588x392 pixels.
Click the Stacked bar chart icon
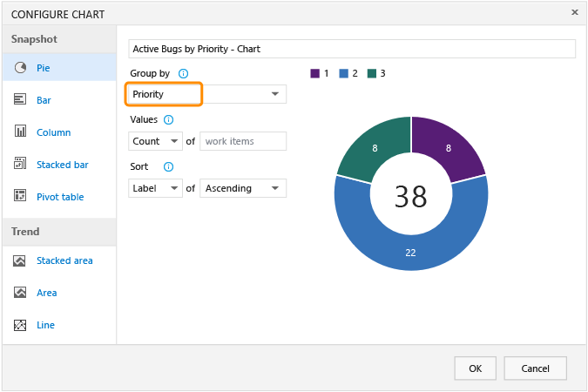pyautogui.click(x=20, y=164)
